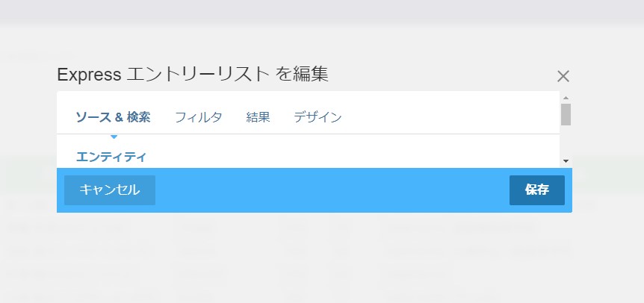Click the scrollbar up arrow

(x=566, y=98)
